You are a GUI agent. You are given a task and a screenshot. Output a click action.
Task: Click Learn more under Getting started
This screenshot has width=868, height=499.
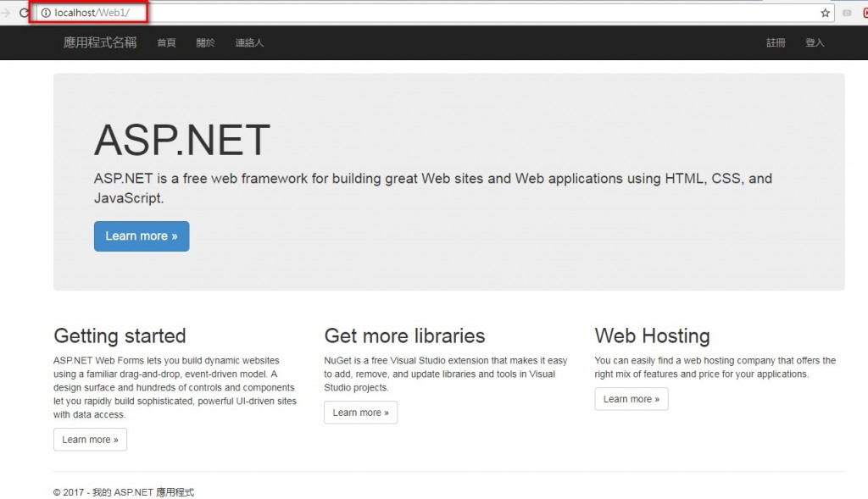click(90, 439)
